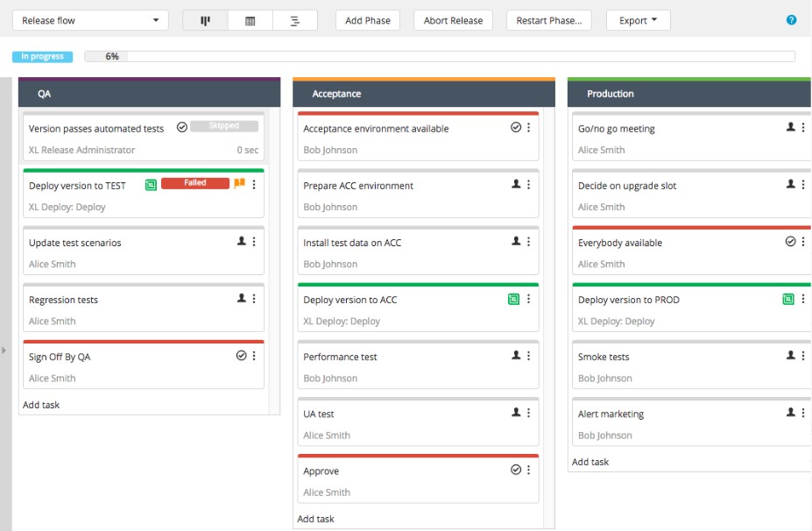
Task: Expand the collapsed left sidebar arrow
Action: point(4,350)
